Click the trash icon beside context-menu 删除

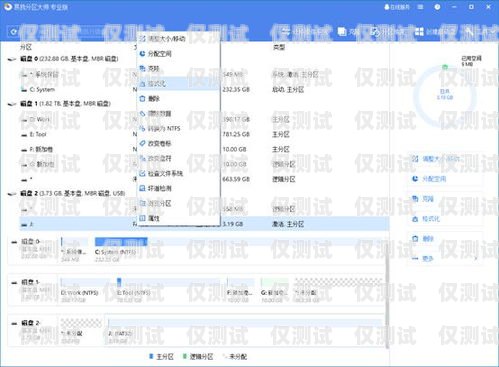tap(142, 99)
